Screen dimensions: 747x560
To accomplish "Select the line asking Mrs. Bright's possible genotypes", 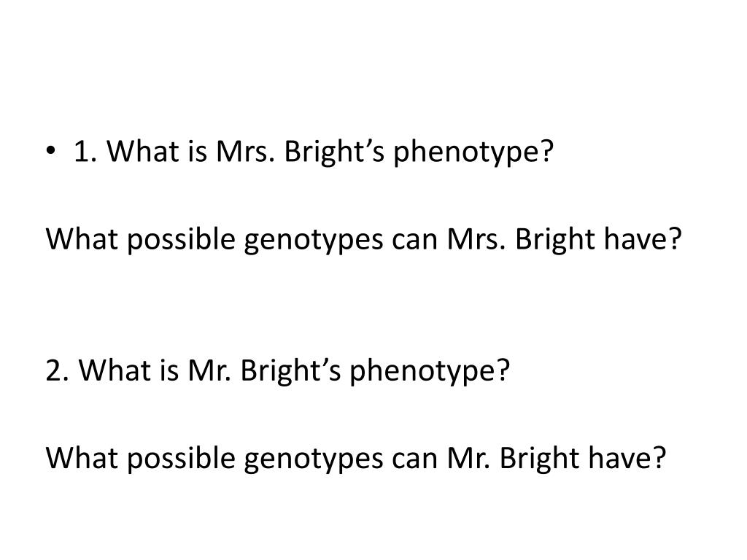I will coord(364,240).
